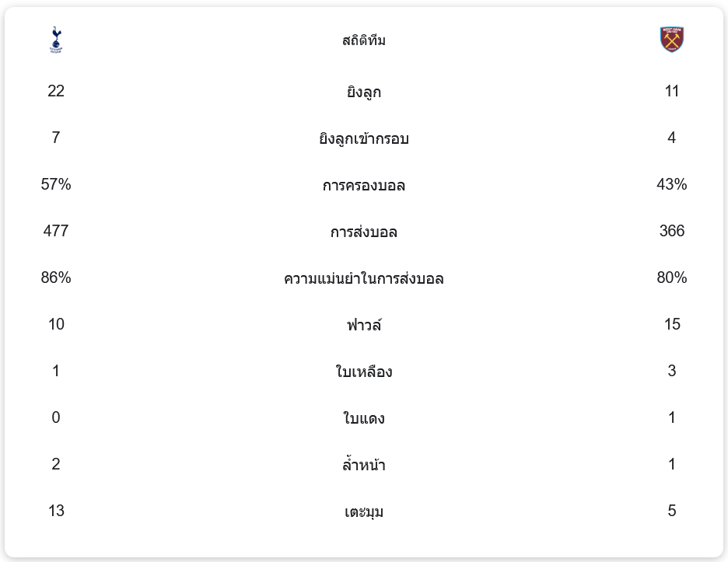The image size is (728, 562).
Task: Click West Ham's 366 passes value
Action: click(672, 231)
